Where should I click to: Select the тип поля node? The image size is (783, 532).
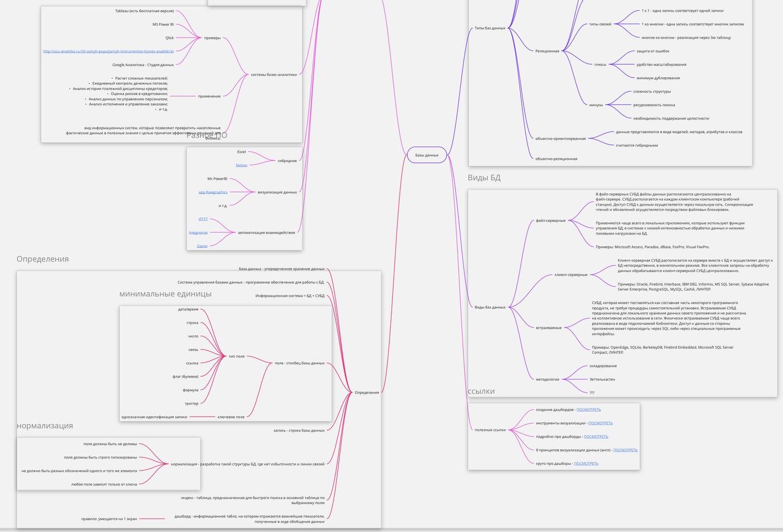pos(236,357)
